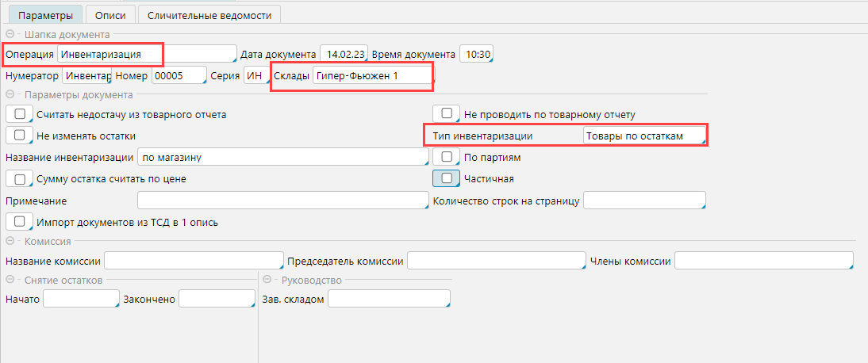This screenshot has width=868, height=363.
Task: Collapse the Параметры документа section
Action: (10, 95)
